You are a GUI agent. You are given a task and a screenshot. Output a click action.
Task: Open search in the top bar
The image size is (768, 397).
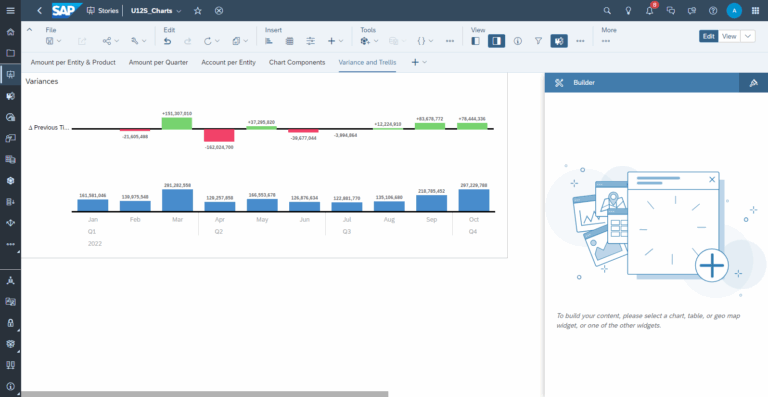coord(607,11)
